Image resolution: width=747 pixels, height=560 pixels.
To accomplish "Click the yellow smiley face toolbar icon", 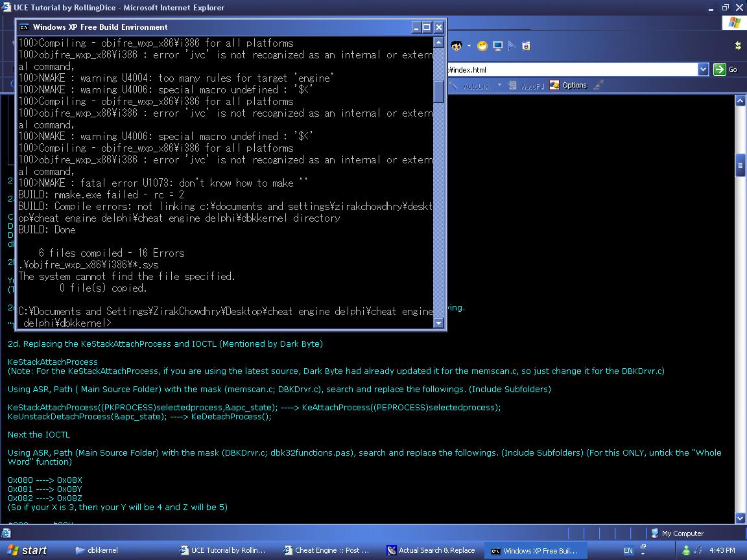I will tap(482, 46).
